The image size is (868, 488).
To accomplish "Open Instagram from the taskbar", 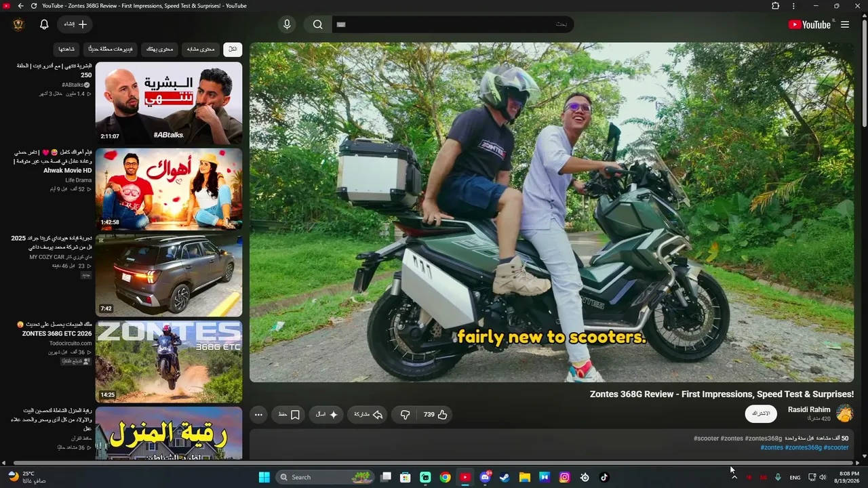I will coord(564,477).
